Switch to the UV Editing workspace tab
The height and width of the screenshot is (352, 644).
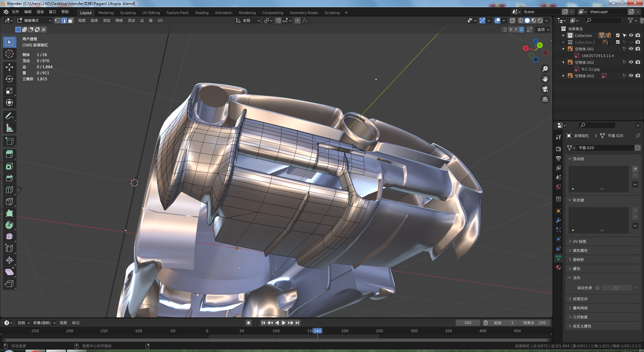click(x=151, y=13)
